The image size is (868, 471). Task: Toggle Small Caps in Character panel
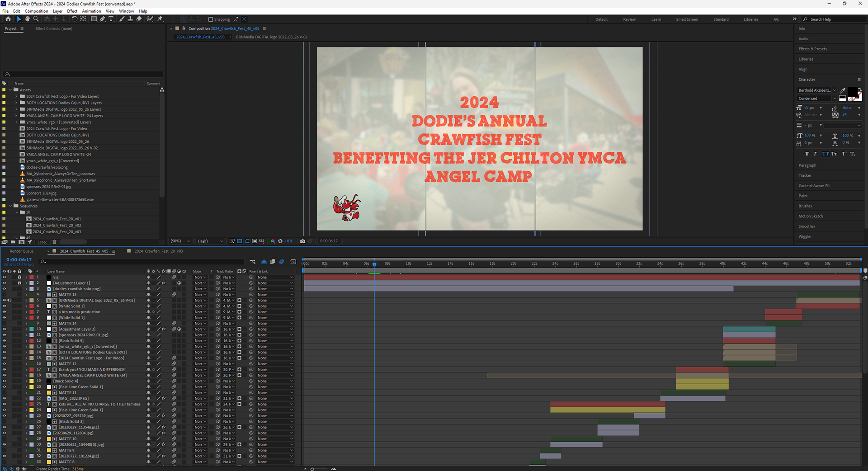point(835,154)
